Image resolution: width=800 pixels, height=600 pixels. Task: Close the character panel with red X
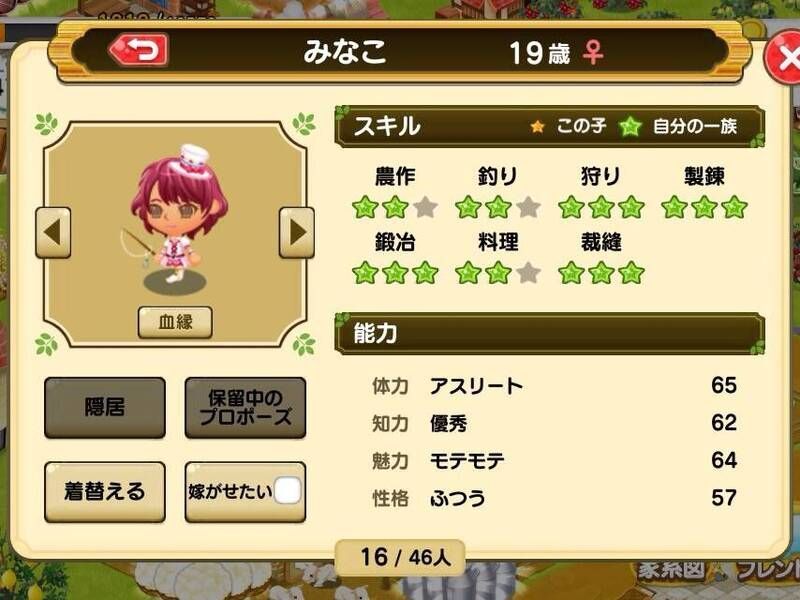point(785,57)
